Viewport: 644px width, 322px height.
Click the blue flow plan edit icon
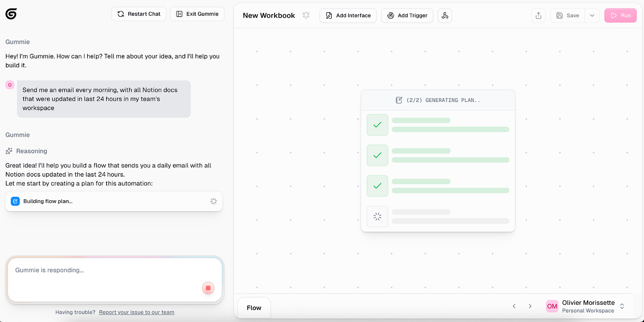(x=15, y=201)
